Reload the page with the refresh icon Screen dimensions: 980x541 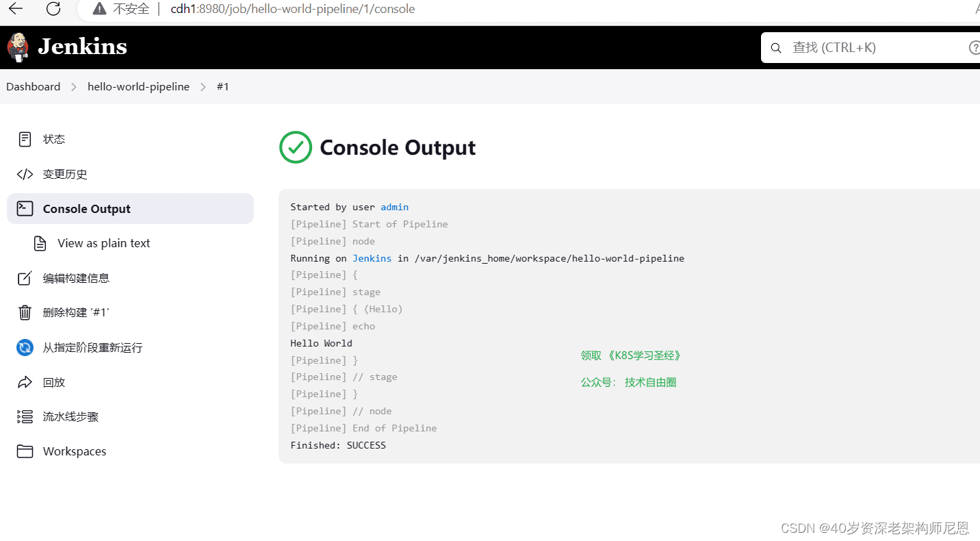tap(53, 9)
